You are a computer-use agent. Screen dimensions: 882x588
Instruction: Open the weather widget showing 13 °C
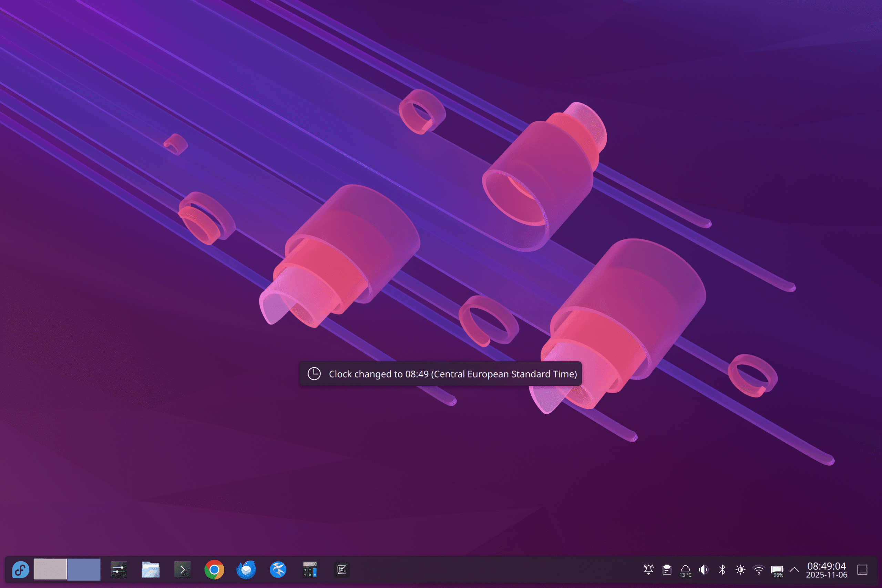pos(686,569)
